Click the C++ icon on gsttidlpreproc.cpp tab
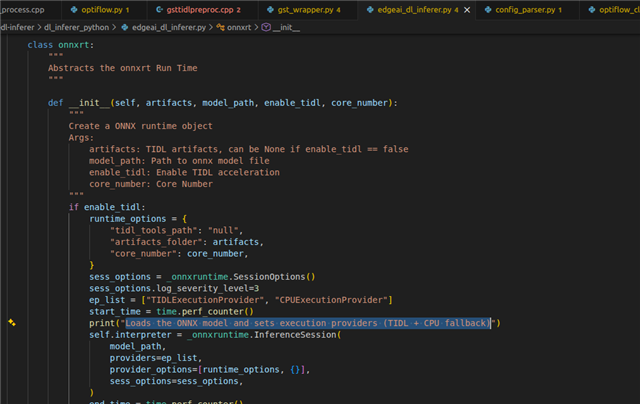This screenshot has width=640, height=404. pos(159,9)
